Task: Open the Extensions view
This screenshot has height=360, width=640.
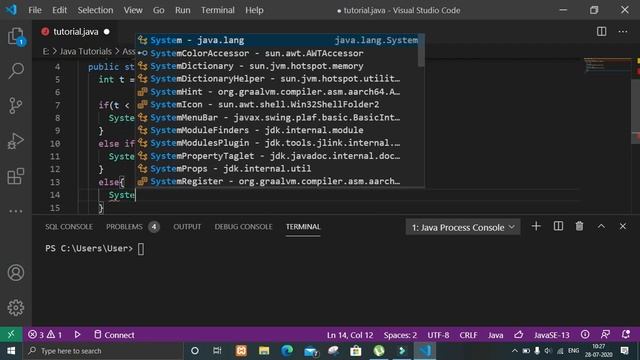Action: pyautogui.click(x=16, y=176)
